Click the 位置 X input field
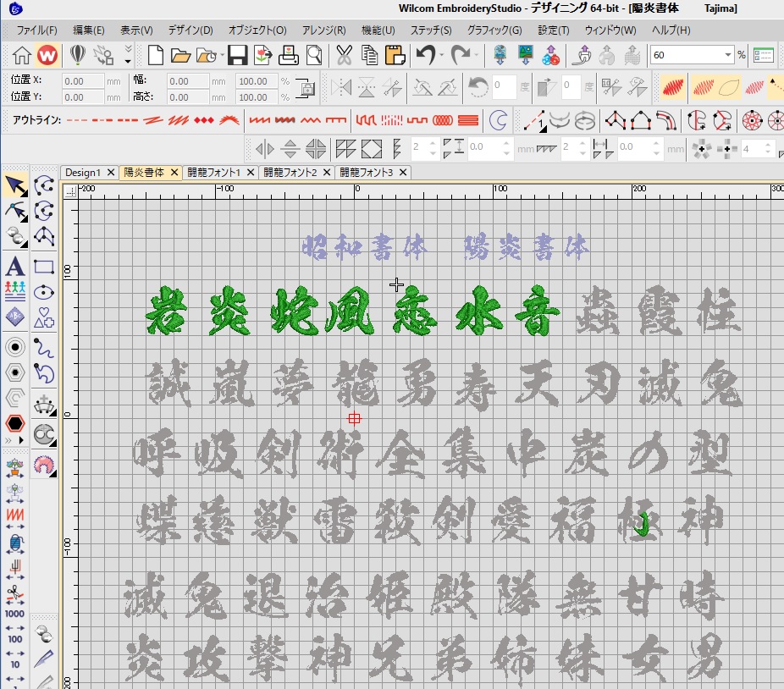784x689 pixels. point(83,81)
